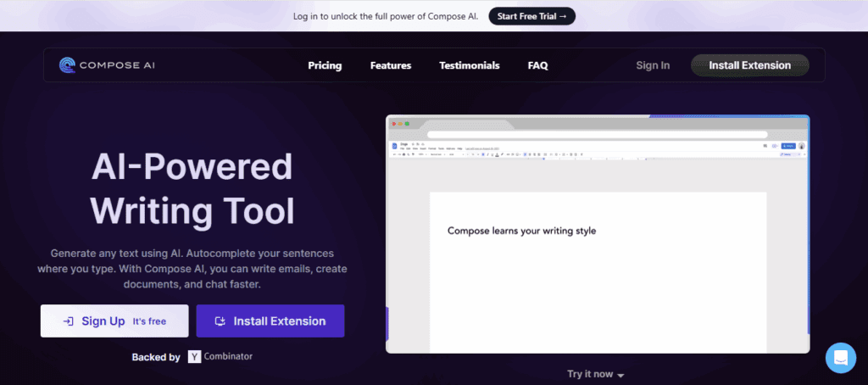Click the text 'Compose learns your writing style'
This screenshot has height=385, width=868.
point(521,231)
